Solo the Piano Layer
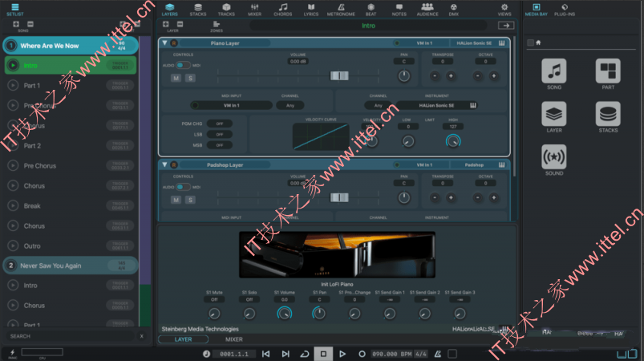The width and height of the screenshot is (644, 361). coord(190,78)
